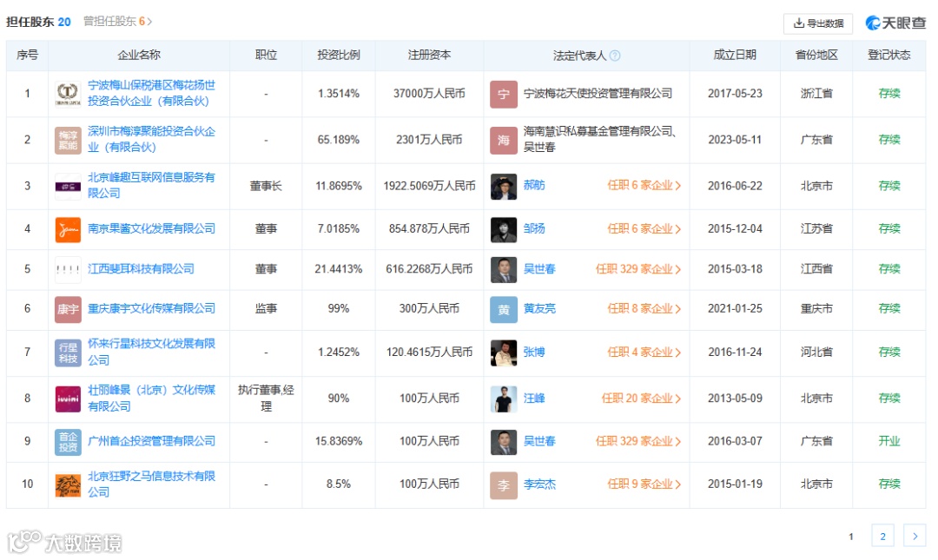The image size is (938, 560).
Task: Expand 任职 329 家企业 in 广州首企 row
Action: coord(638,441)
